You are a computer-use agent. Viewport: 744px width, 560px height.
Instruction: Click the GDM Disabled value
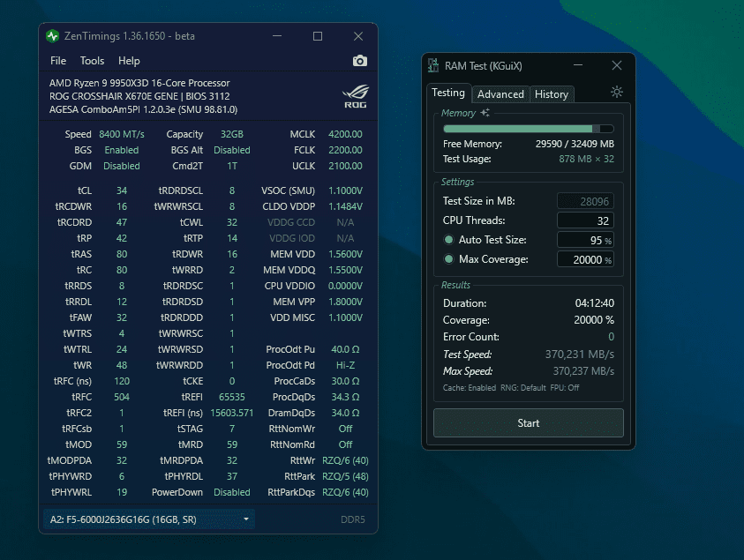click(x=122, y=166)
